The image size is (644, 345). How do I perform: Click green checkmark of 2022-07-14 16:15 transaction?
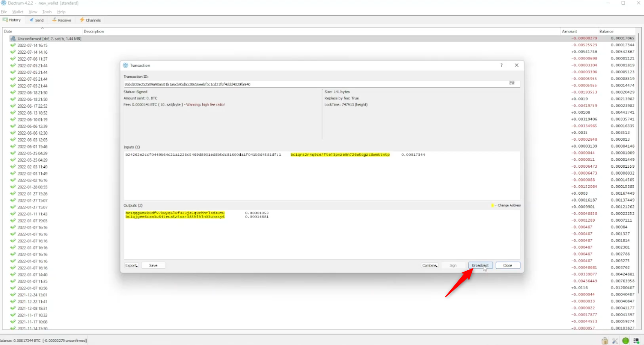pyautogui.click(x=13, y=45)
